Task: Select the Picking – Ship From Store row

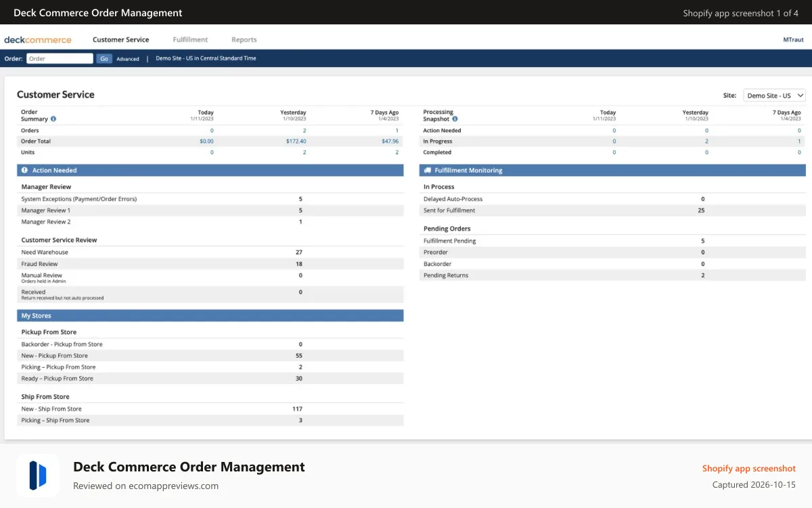Action: [210, 421]
